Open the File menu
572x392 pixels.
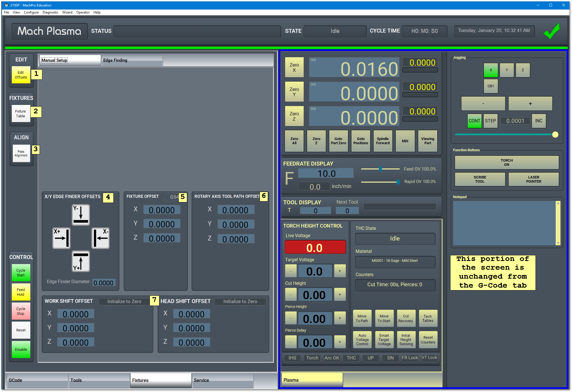tap(6, 12)
